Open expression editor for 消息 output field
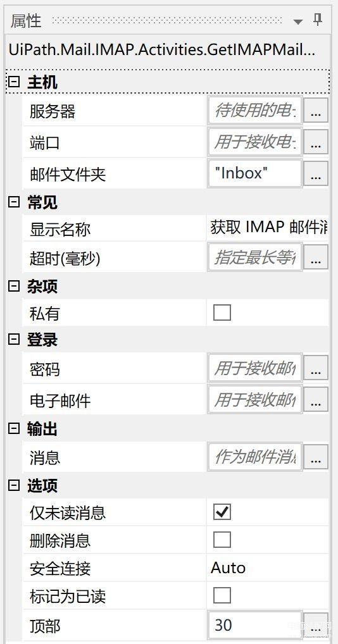 pyautogui.click(x=316, y=456)
